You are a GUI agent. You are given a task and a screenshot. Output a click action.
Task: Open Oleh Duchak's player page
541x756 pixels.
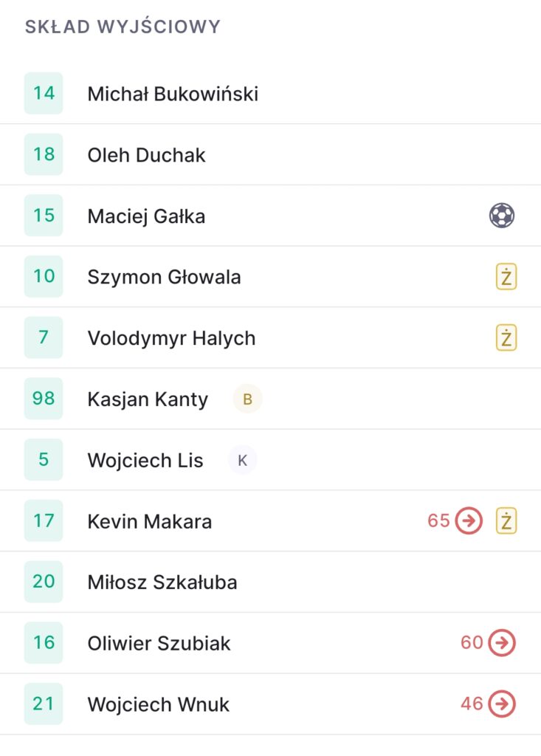point(146,155)
